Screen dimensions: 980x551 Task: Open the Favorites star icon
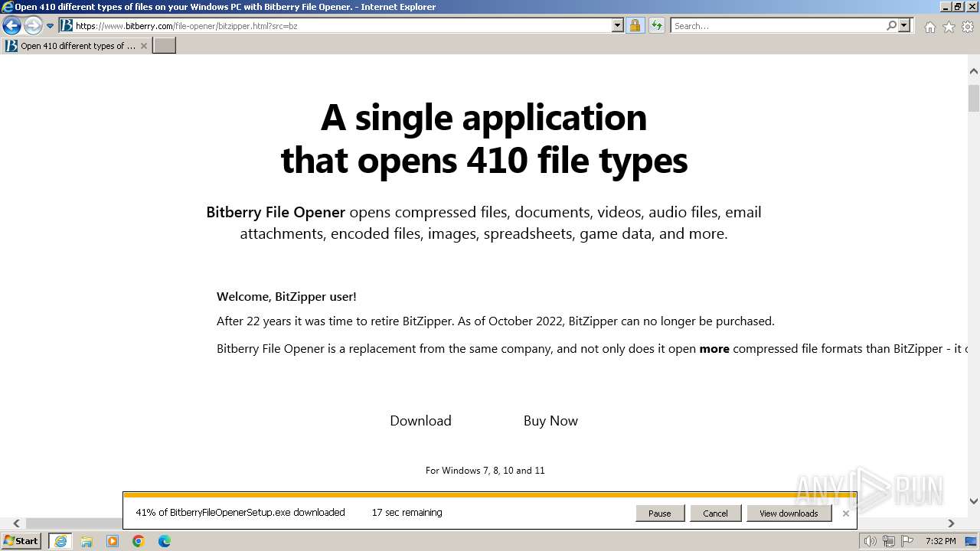coord(949,27)
